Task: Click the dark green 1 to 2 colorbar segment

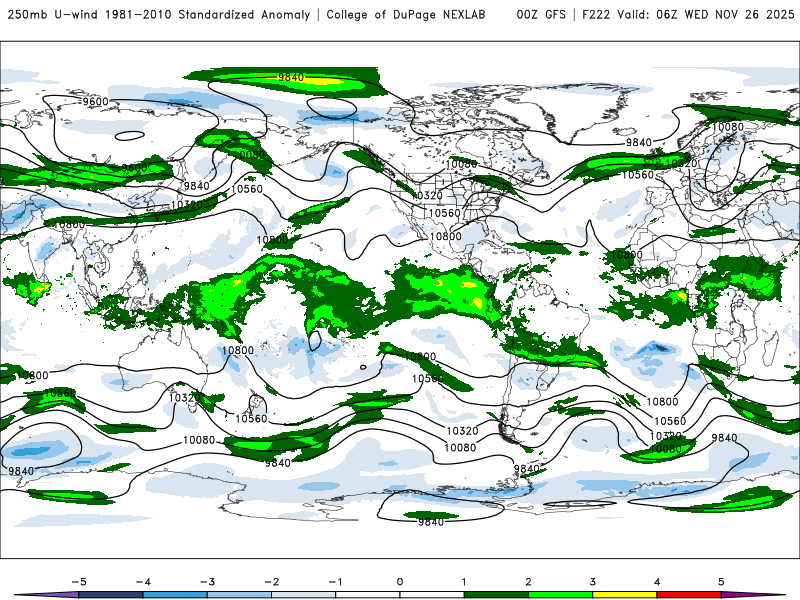Action: [x=496, y=595]
